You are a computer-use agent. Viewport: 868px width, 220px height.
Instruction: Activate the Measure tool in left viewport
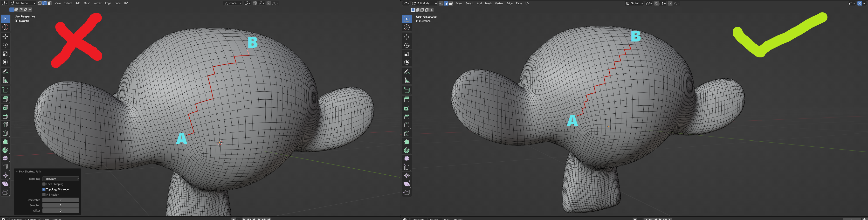pyautogui.click(x=5, y=80)
